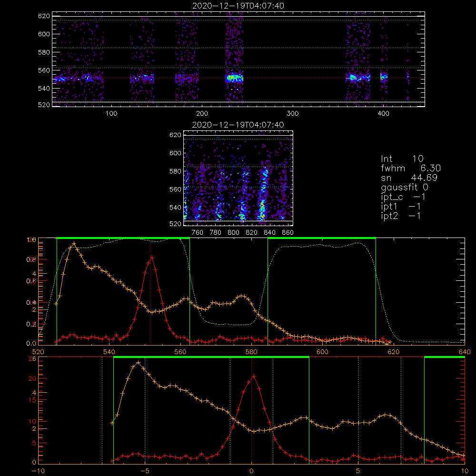Click x-axis label 760 under middle image

198,233
